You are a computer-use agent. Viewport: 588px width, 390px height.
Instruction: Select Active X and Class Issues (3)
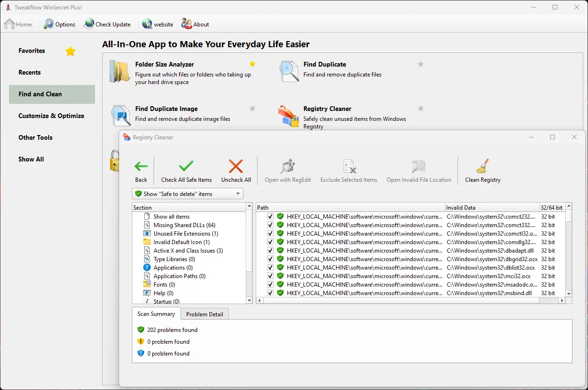(188, 251)
